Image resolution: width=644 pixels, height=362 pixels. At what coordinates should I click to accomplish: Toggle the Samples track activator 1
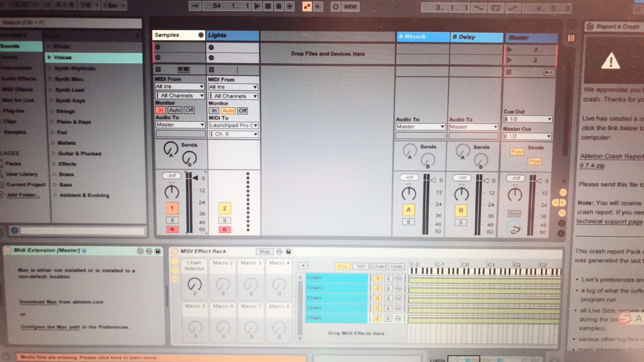[172, 208]
